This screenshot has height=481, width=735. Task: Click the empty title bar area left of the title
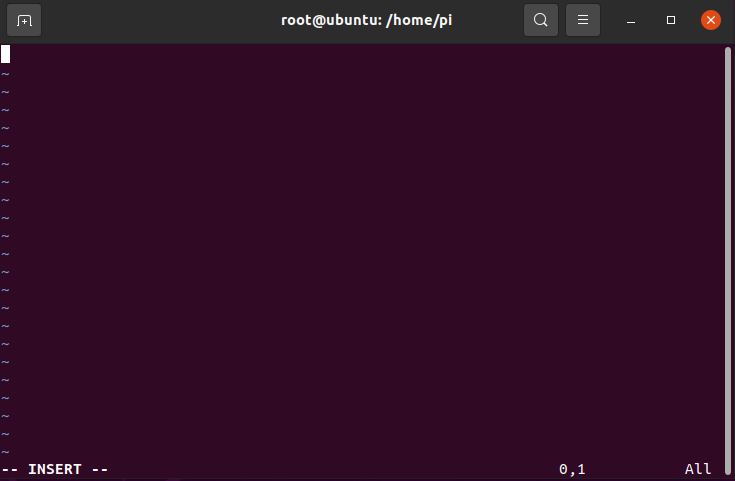[x=159, y=20]
